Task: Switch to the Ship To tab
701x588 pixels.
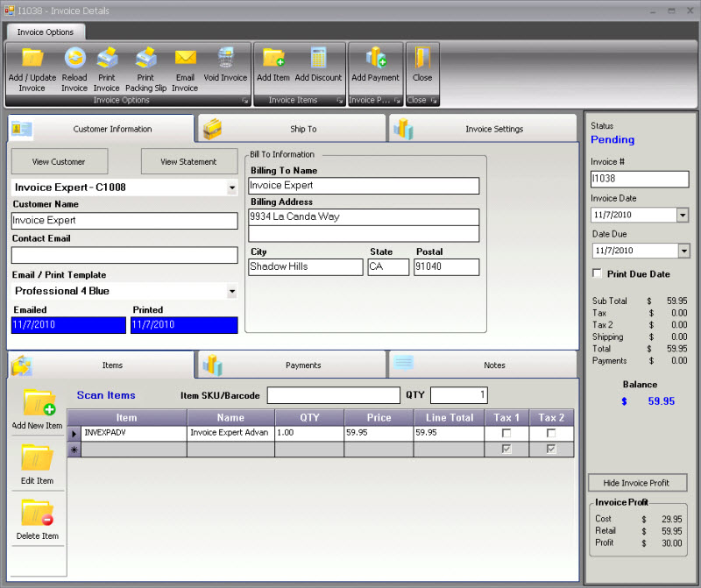Action: (x=292, y=129)
